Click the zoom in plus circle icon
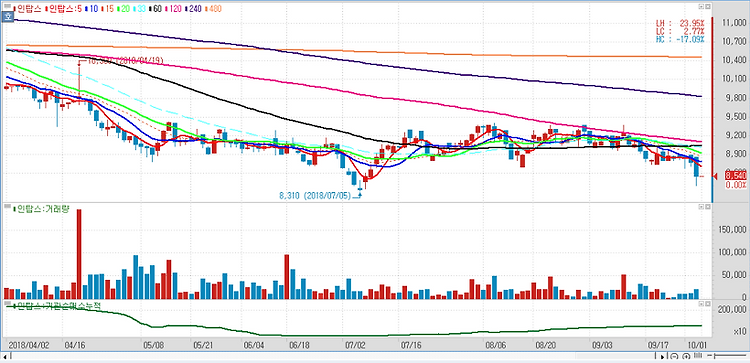Screen dimensions: 750x363 (685, 356)
